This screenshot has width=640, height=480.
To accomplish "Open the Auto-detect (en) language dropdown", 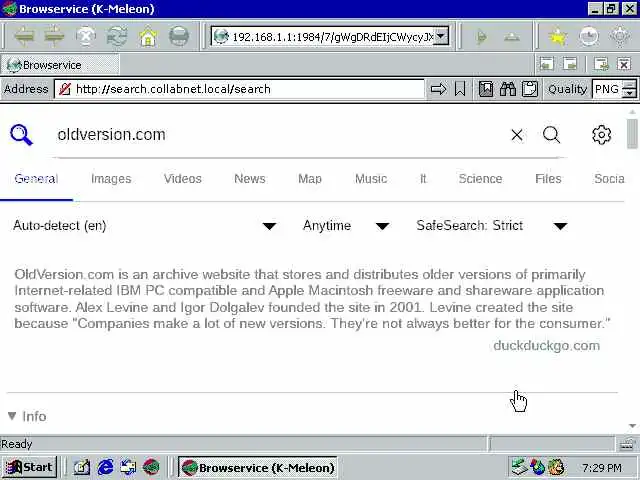I will [145, 226].
